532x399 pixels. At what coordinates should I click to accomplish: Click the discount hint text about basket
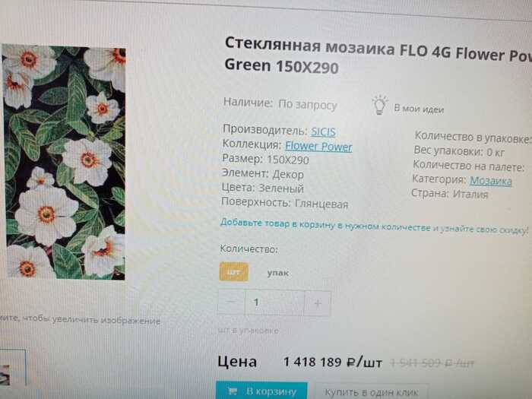coord(374,226)
